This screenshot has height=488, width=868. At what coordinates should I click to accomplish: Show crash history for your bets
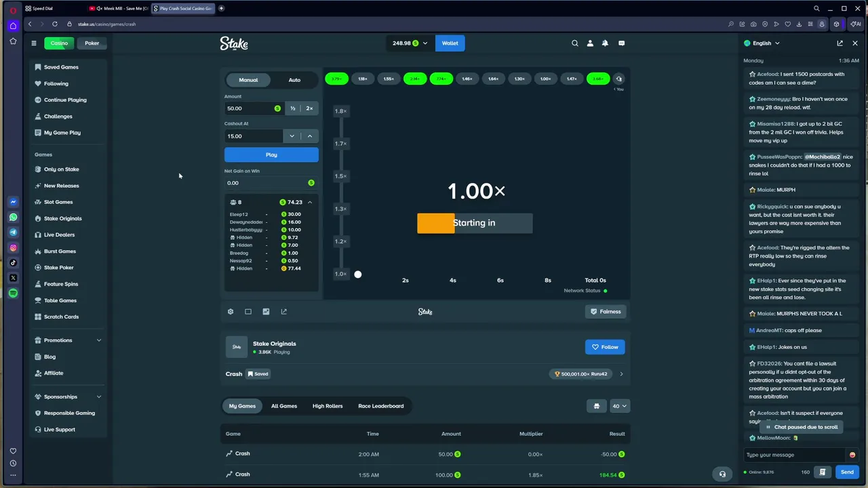tap(618, 79)
